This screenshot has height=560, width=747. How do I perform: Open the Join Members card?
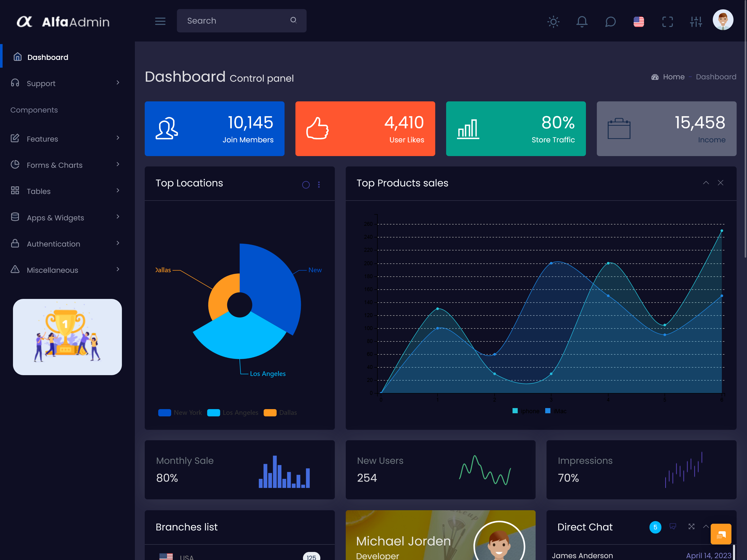pos(215,129)
